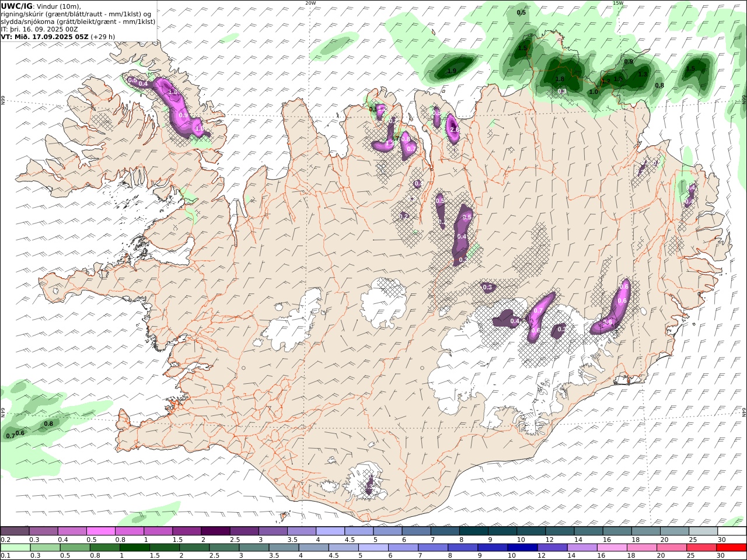Pick the grey-purple 0.2–0.3 snow scale swatch
The image size is (747, 560).
[15, 531]
